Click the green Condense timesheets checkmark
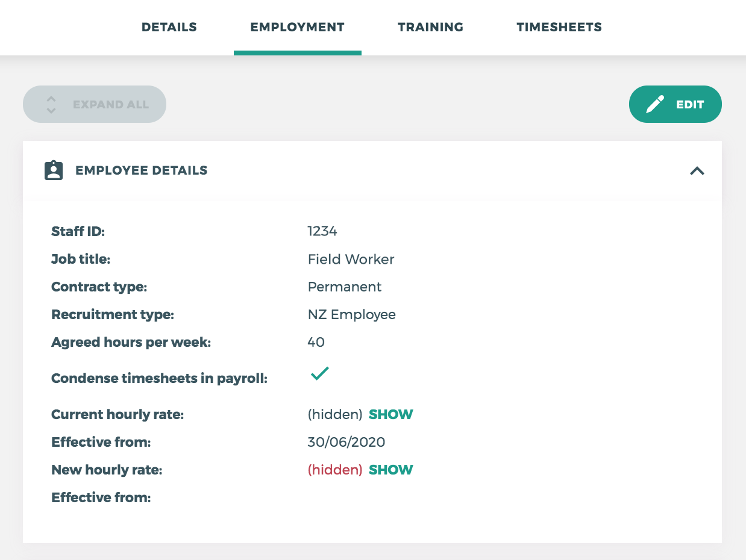The width and height of the screenshot is (746, 560). [x=319, y=374]
